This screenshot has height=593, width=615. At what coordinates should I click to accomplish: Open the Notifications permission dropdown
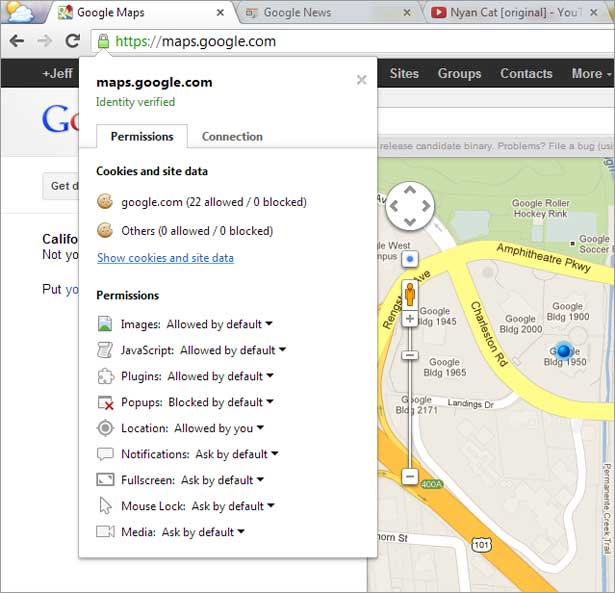point(236,454)
